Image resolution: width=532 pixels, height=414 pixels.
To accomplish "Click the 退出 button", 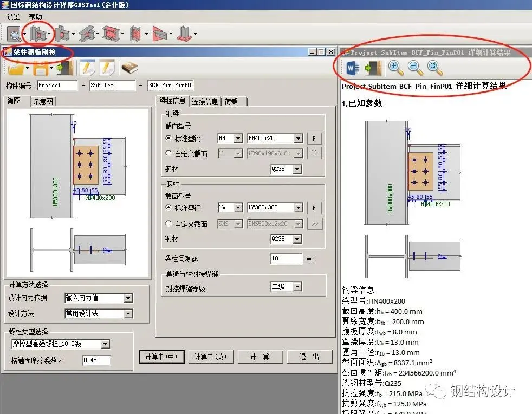I will click(309, 357).
